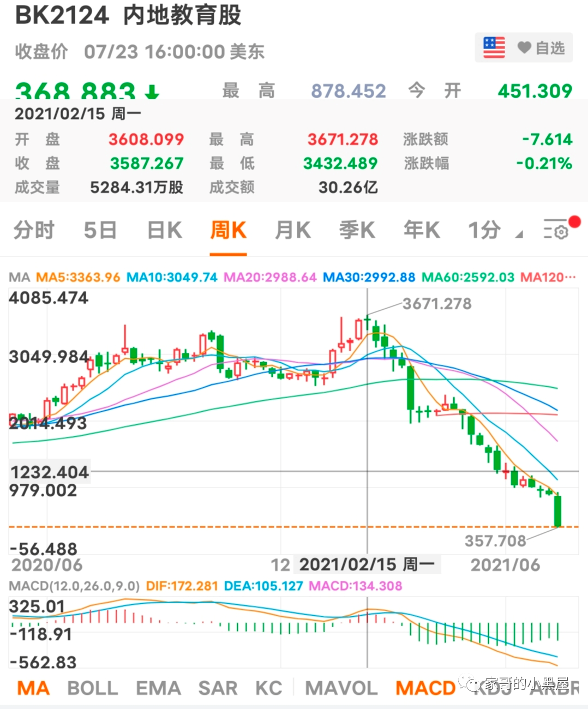The image size is (588, 709).
Task: Click the DIF:172.281 value
Action: pos(182,586)
